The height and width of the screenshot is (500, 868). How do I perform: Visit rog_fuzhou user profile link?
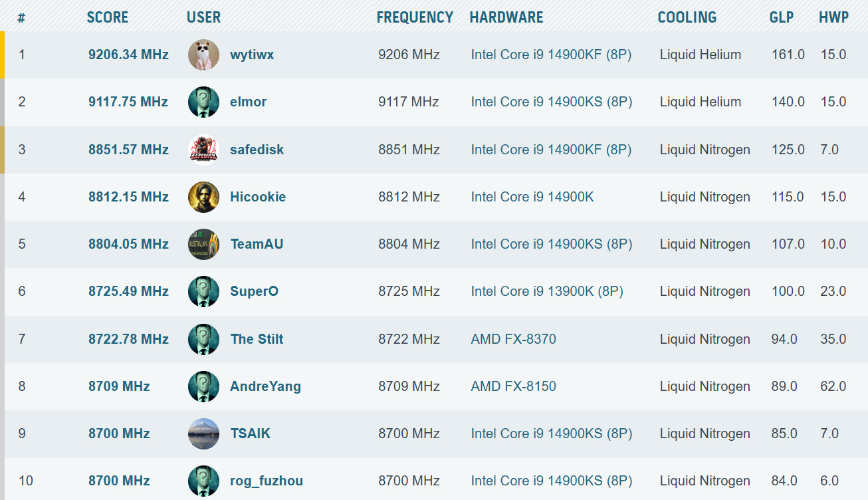(x=267, y=481)
